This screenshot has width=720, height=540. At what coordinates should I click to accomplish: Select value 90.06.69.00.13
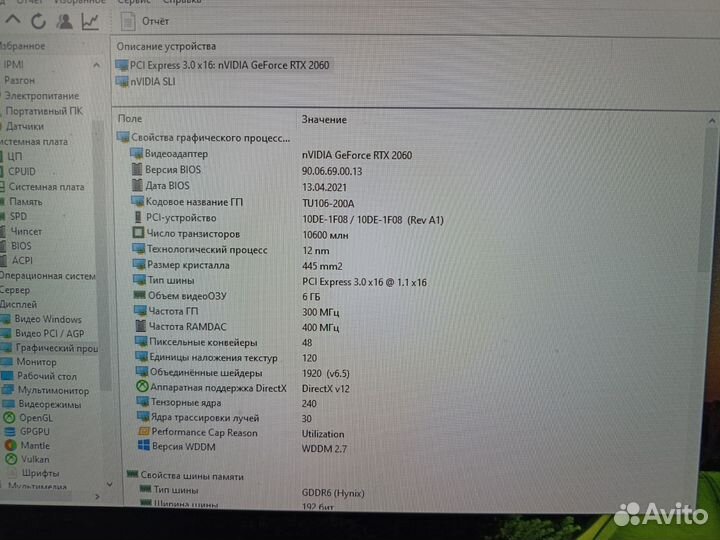pos(332,171)
